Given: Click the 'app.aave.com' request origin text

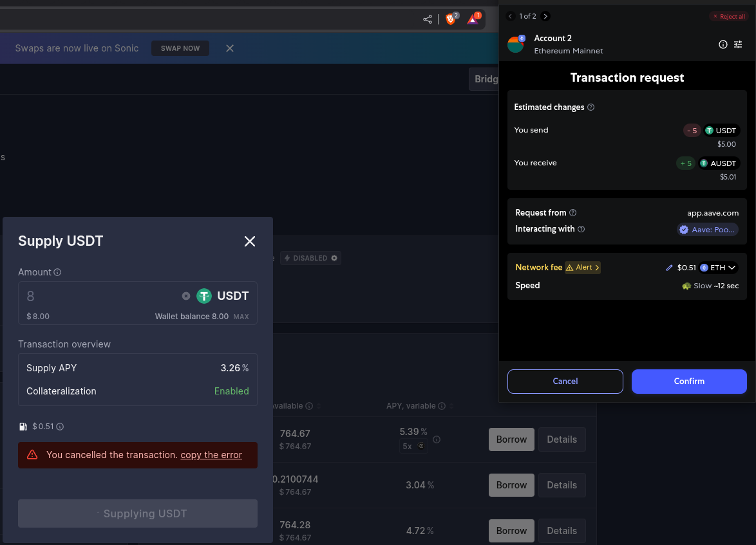Looking at the screenshot, I should point(713,213).
